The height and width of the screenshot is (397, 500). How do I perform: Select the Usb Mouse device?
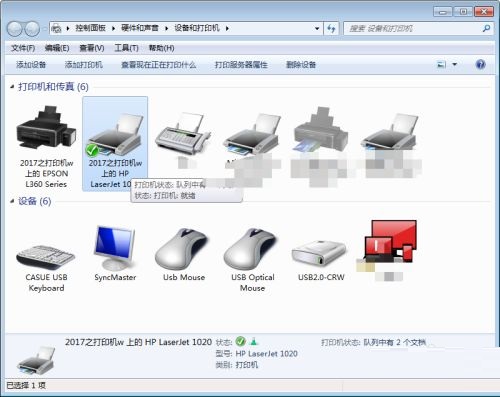(x=183, y=249)
